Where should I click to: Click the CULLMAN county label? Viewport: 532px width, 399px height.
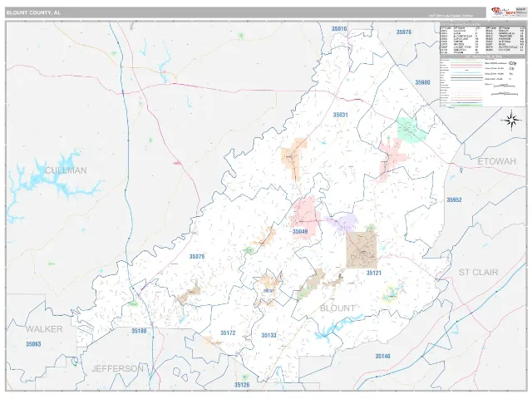pos(66,170)
